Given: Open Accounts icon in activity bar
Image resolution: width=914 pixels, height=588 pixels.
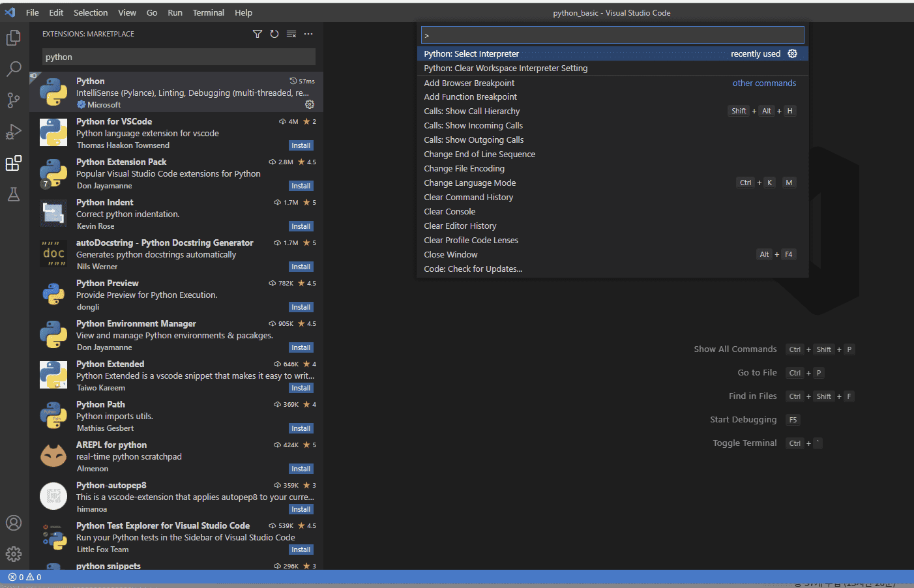Looking at the screenshot, I should click(14, 523).
